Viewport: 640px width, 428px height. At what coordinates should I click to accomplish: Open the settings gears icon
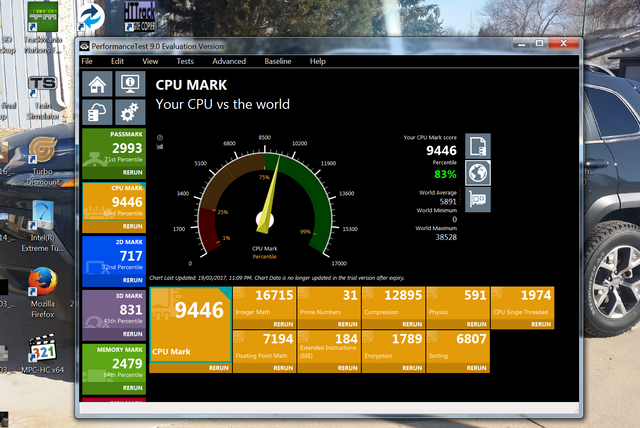tap(130, 112)
